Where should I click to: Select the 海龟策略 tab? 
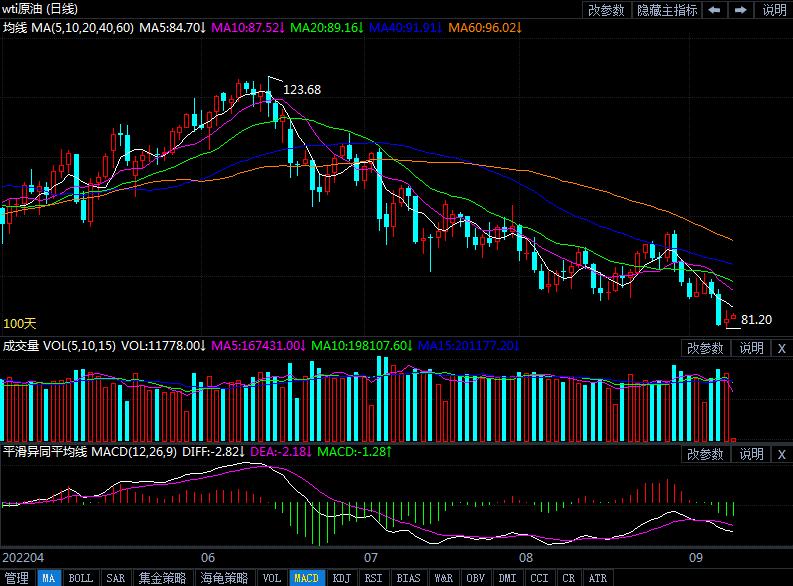coord(224,578)
